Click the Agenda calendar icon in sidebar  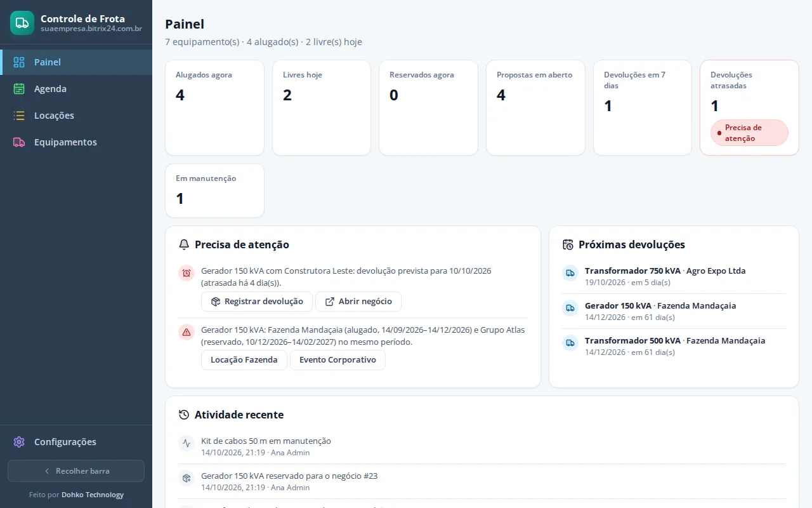pos(19,89)
